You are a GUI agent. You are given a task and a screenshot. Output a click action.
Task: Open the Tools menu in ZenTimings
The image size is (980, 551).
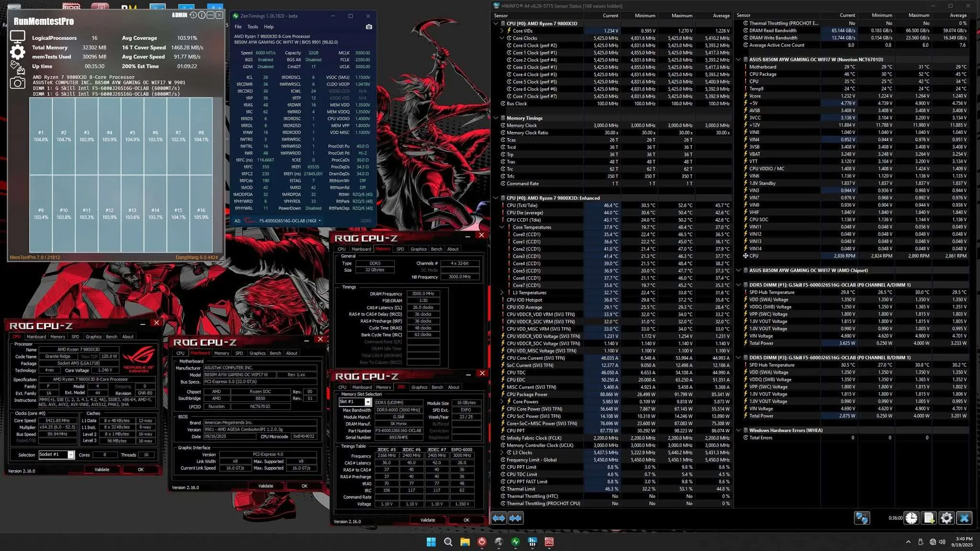253,27
